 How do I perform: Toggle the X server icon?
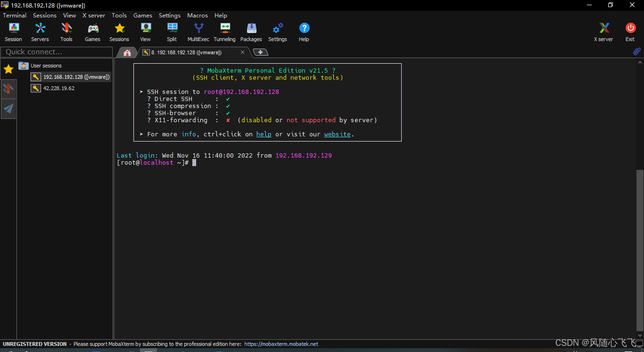tap(604, 32)
